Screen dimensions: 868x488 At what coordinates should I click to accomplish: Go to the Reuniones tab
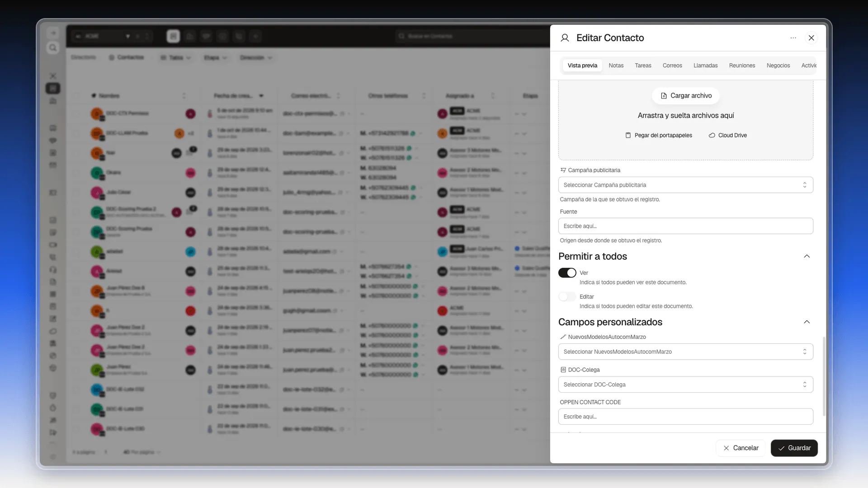point(742,66)
